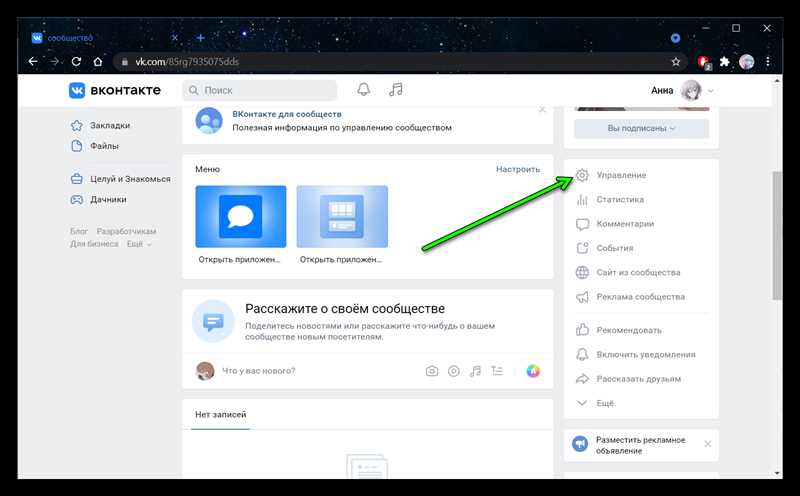The width and height of the screenshot is (800, 496).
Task: Open Целуй и Знакомься briefcase icon
Action: click(x=77, y=179)
